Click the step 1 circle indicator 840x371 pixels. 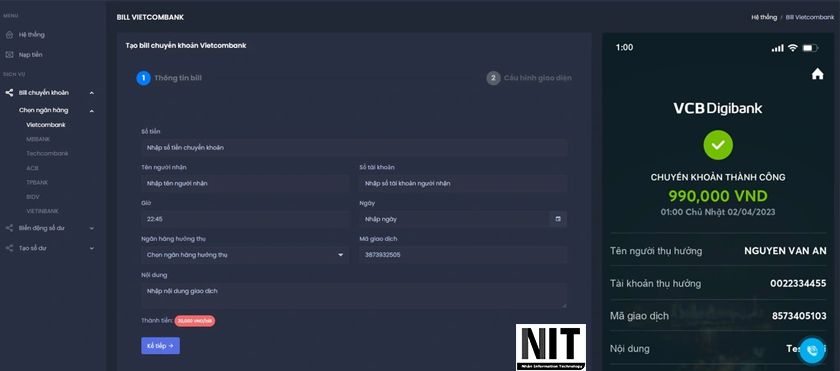(x=143, y=78)
